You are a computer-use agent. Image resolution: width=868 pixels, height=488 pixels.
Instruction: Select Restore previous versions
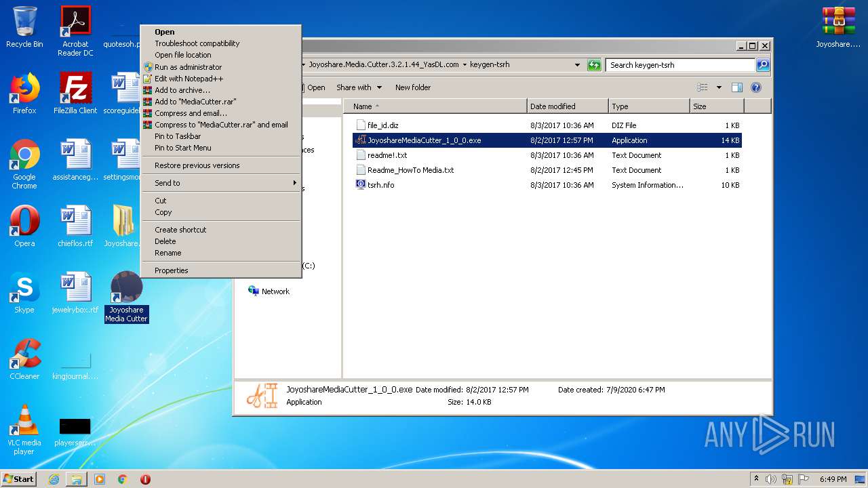click(x=221, y=165)
